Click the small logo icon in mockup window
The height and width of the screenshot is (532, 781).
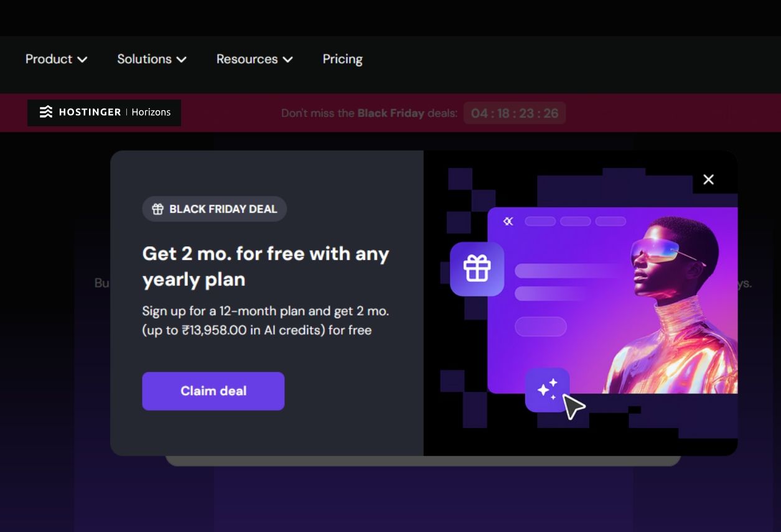point(508,221)
